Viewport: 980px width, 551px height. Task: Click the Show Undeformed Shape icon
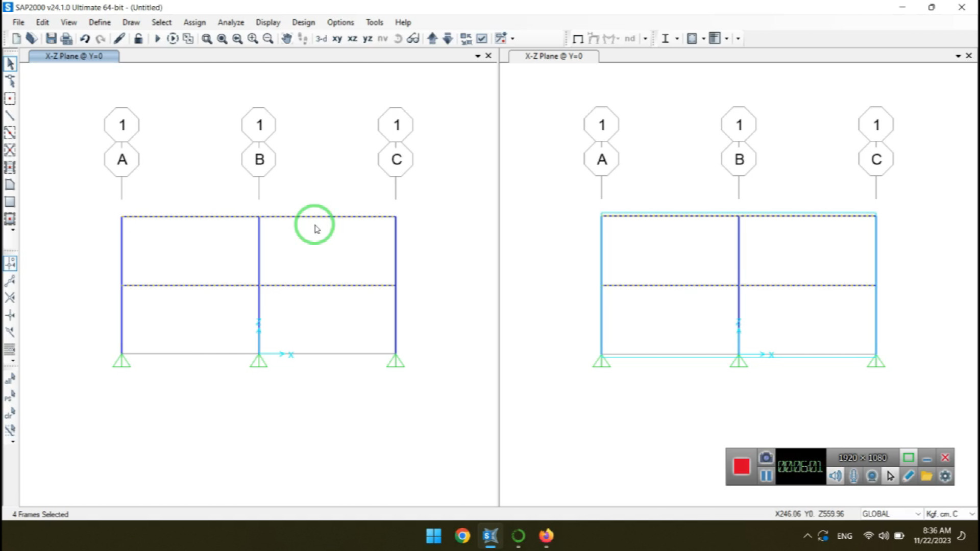tap(578, 39)
